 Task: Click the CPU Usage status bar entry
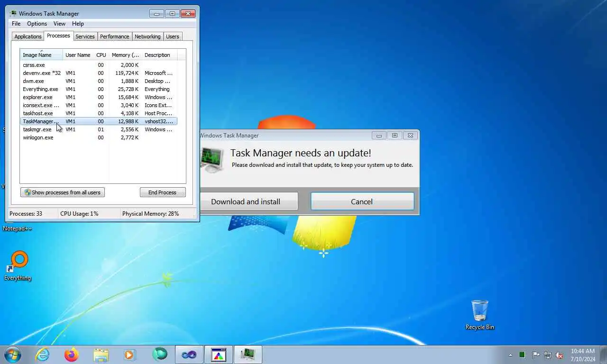(79, 214)
